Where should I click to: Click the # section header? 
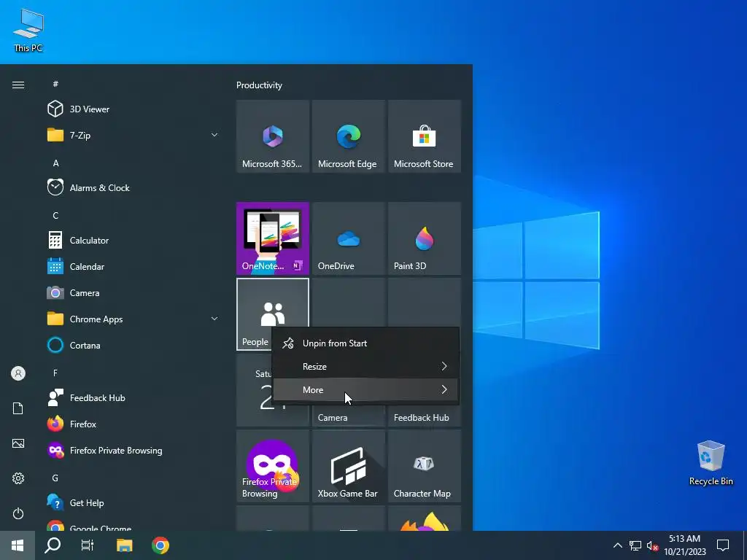pos(55,84)
